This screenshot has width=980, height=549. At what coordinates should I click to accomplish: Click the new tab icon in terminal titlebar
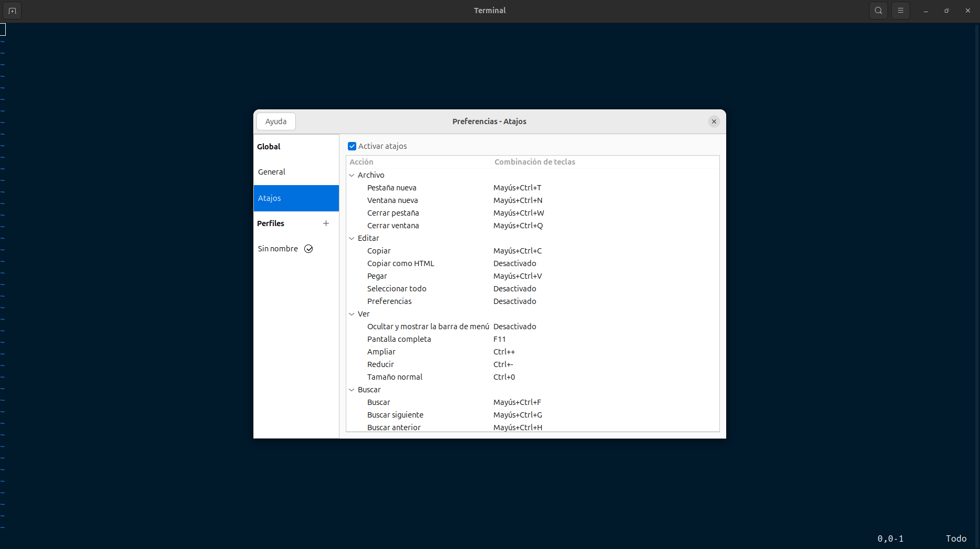tap(12, 11)
